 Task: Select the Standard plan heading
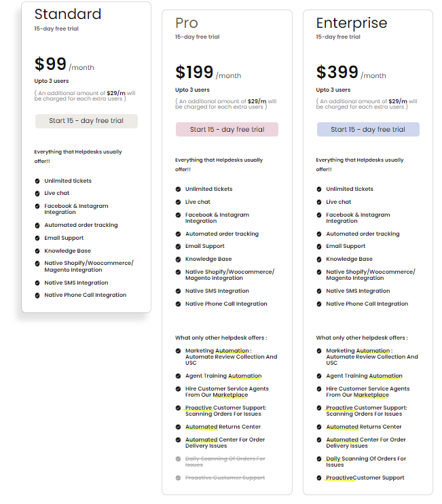pyautogui.click(x=68, y=14)
